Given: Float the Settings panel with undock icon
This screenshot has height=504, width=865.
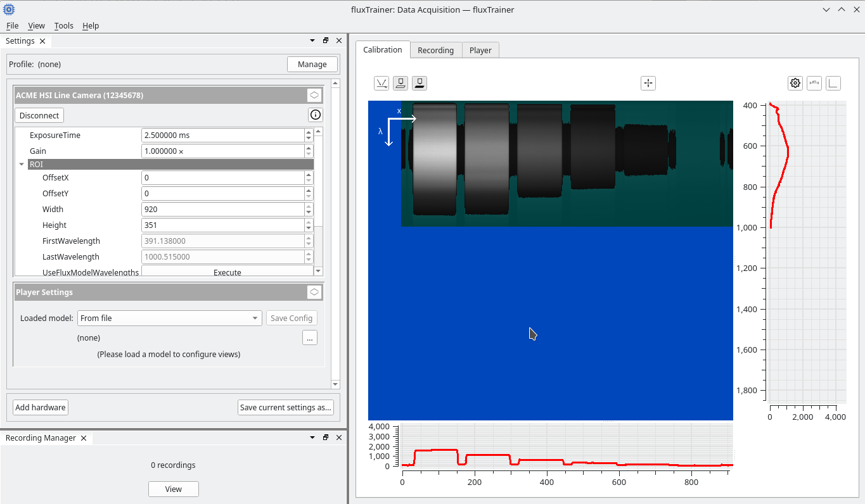Looking at the screenshot, I should click(x=326, y=40).
